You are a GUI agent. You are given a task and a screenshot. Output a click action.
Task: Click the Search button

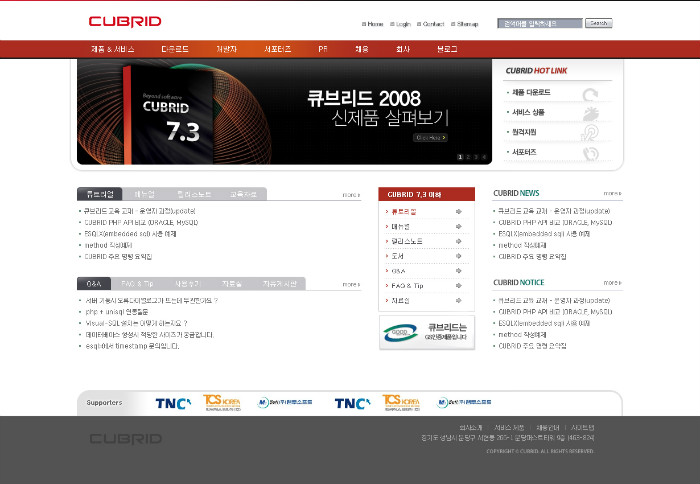click(x=598, y=23)
